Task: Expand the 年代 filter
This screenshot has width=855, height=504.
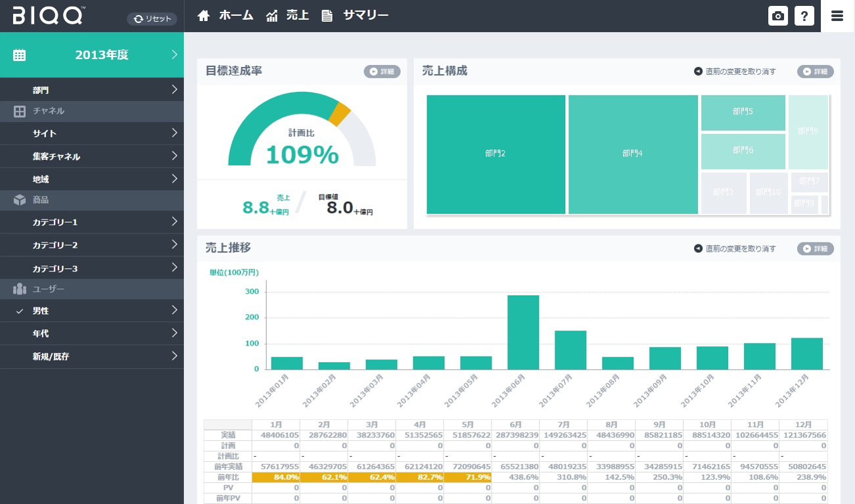Action: coord(92,334)
